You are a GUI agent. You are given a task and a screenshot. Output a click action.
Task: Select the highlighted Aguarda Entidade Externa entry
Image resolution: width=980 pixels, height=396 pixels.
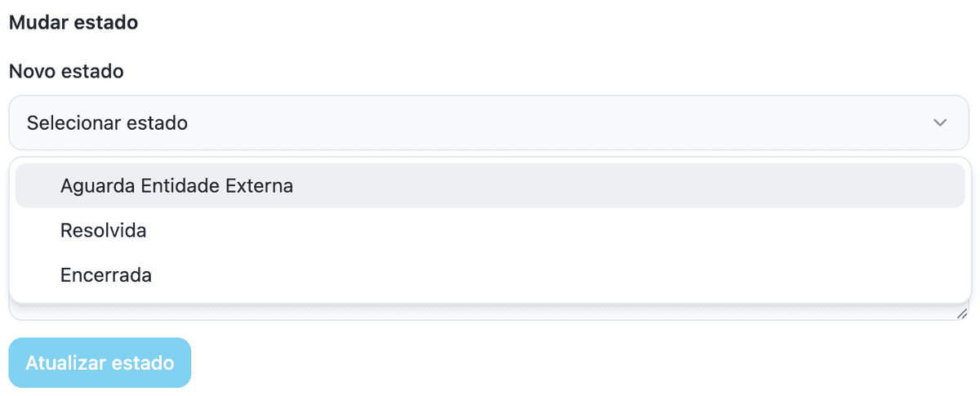(490, 185)
